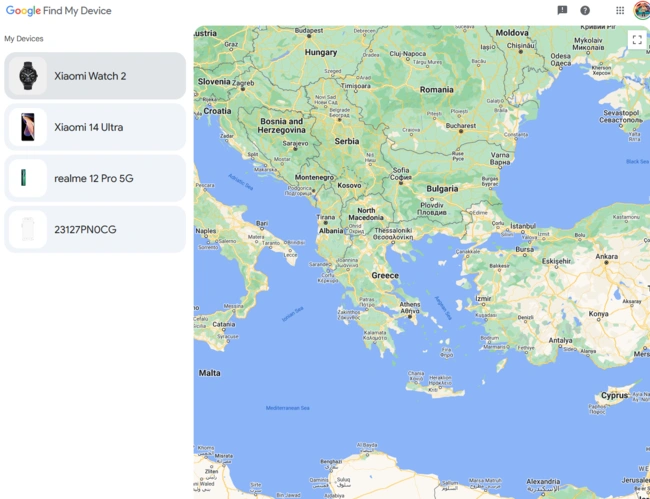Click the Alexandria city label
This screenshot has height=499, width=650.
coord(543,481)
